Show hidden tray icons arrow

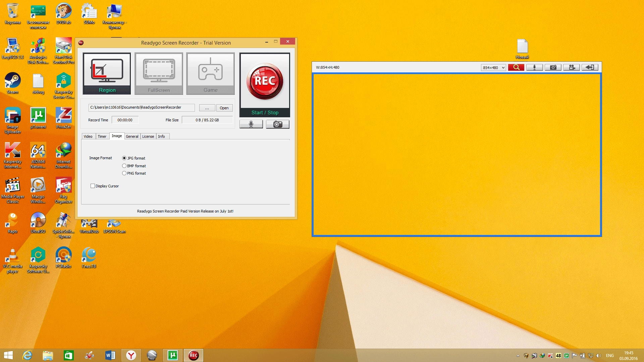tap(518, 356)
